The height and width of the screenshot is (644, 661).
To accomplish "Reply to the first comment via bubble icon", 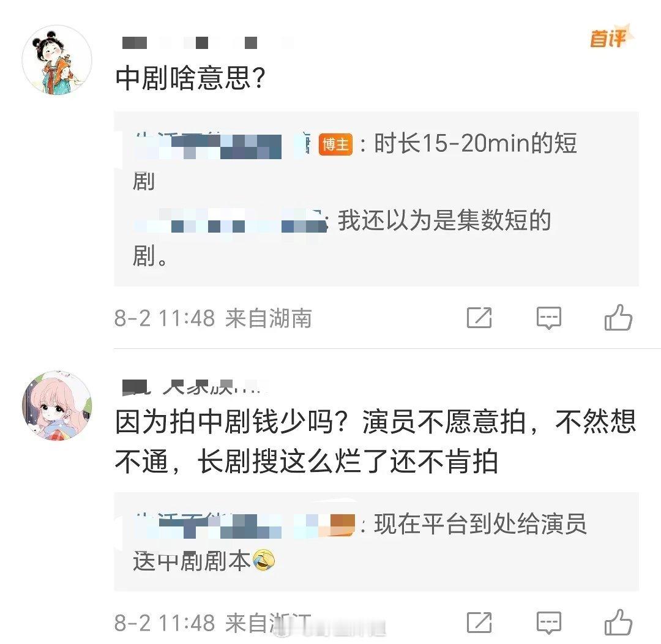I will [x=548, y=318].
